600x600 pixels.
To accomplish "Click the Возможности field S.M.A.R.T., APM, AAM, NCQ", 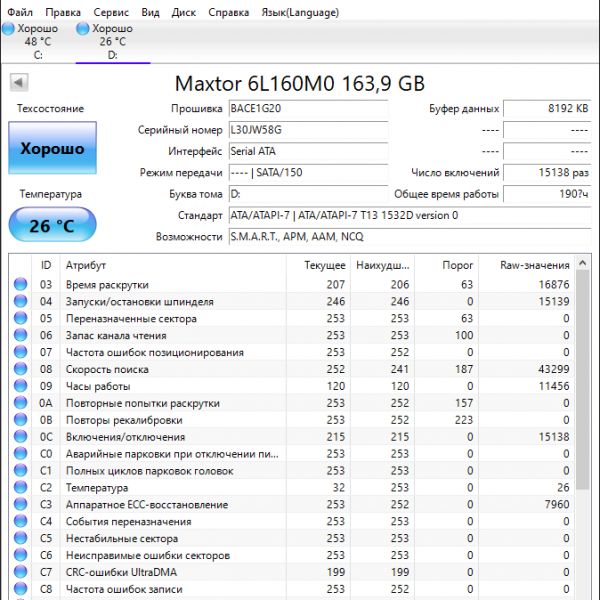I will click(410, 237).
